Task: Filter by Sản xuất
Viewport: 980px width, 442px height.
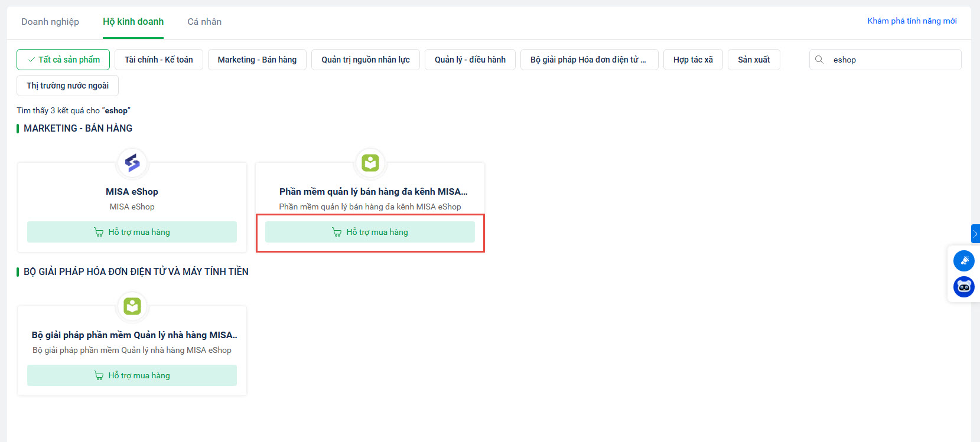Action: point(754,60)
